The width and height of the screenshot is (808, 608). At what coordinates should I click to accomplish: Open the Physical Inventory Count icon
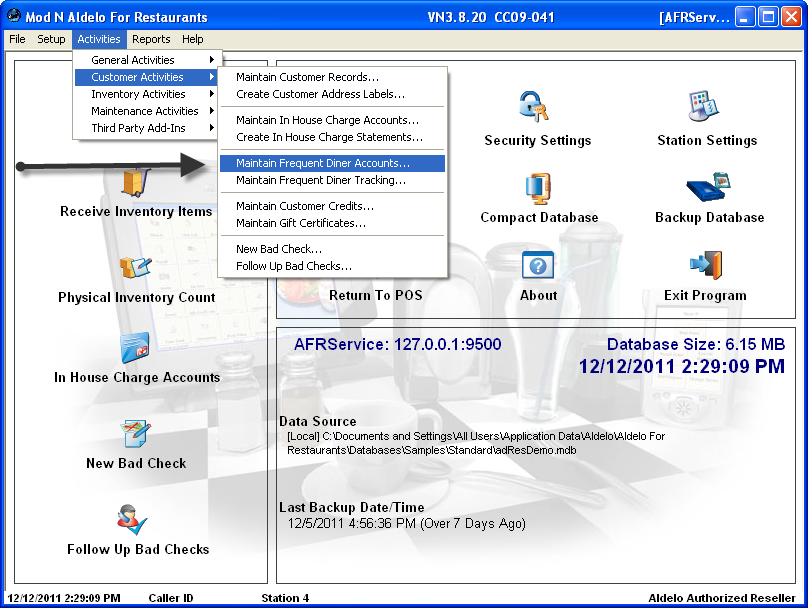(136, 268)
